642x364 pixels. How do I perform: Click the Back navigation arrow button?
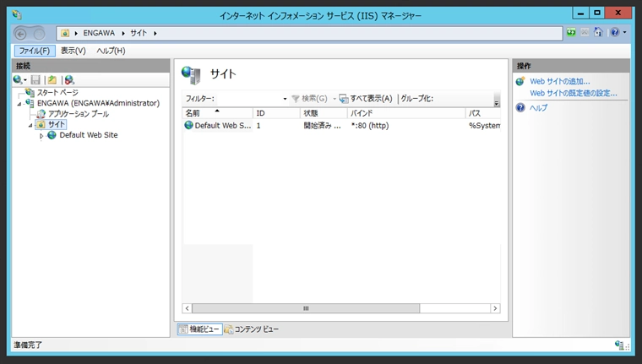click(21, 34)
